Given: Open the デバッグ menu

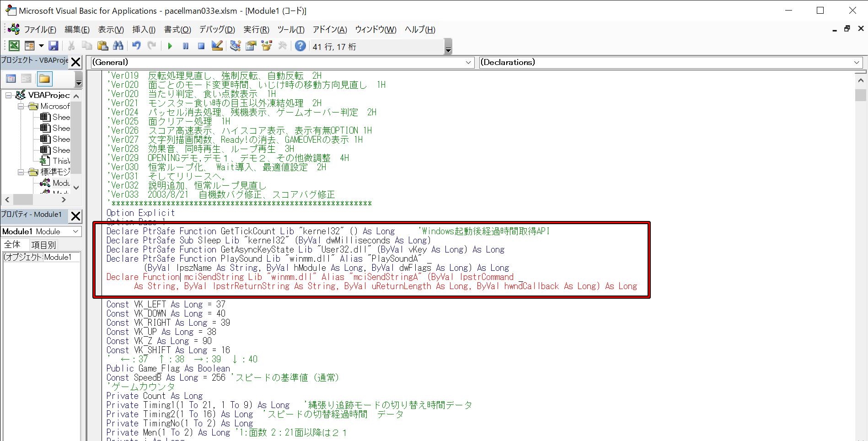Looking at the screenshot, I should coord(217,29).
